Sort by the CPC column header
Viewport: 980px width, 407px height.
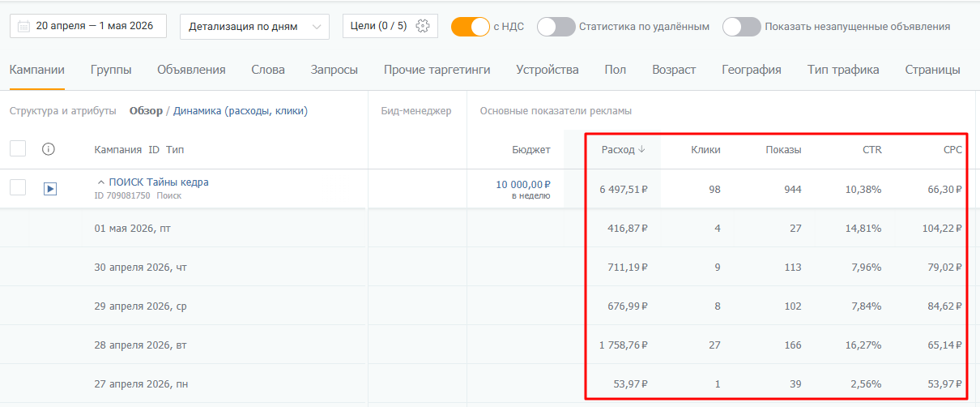tap(952, 149)
